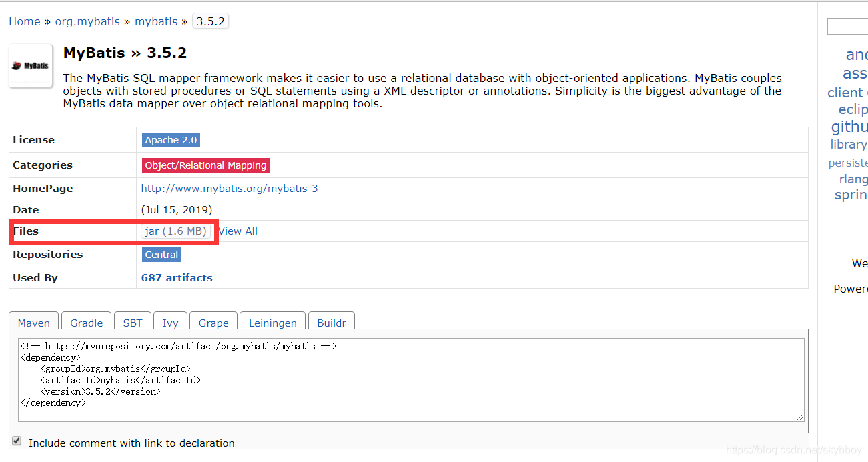
Task: Switch to the Grape tab
Action: click(213, 321)
